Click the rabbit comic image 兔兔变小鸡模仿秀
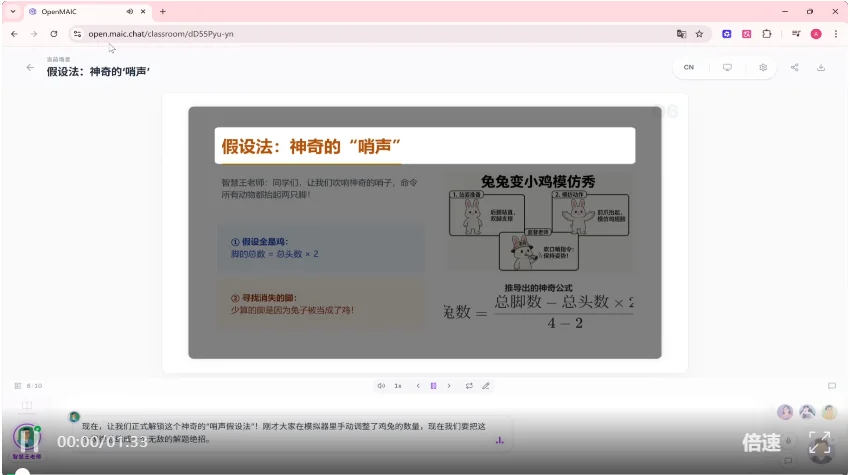Screen dimensions: 850x475 [538, 223]
